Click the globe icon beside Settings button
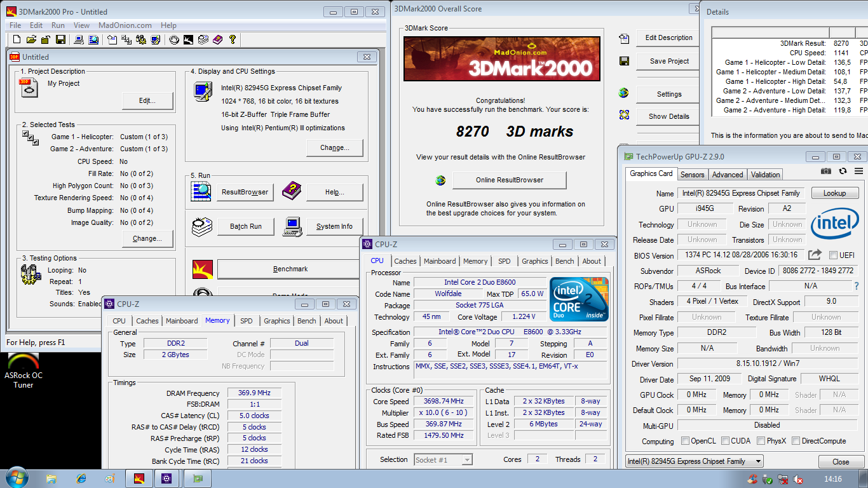The image size is (868, 488). coord(624,93)
